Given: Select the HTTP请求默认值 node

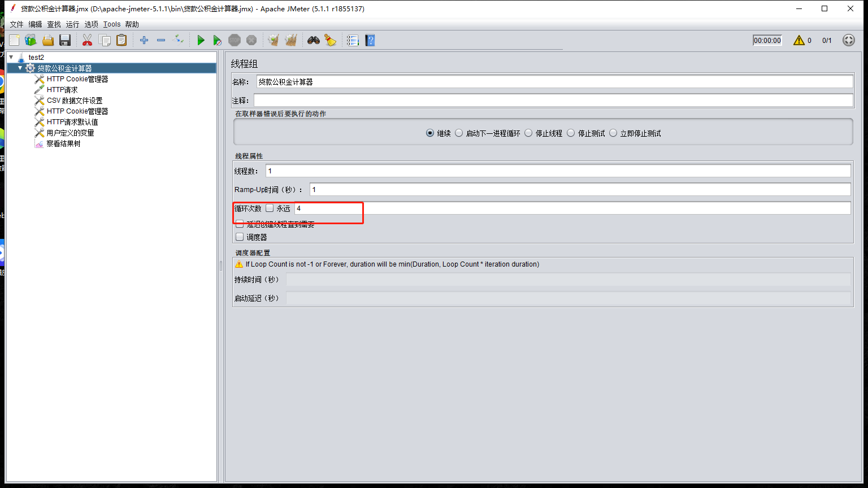Looking at the screenshot, I should click(72, 122).
